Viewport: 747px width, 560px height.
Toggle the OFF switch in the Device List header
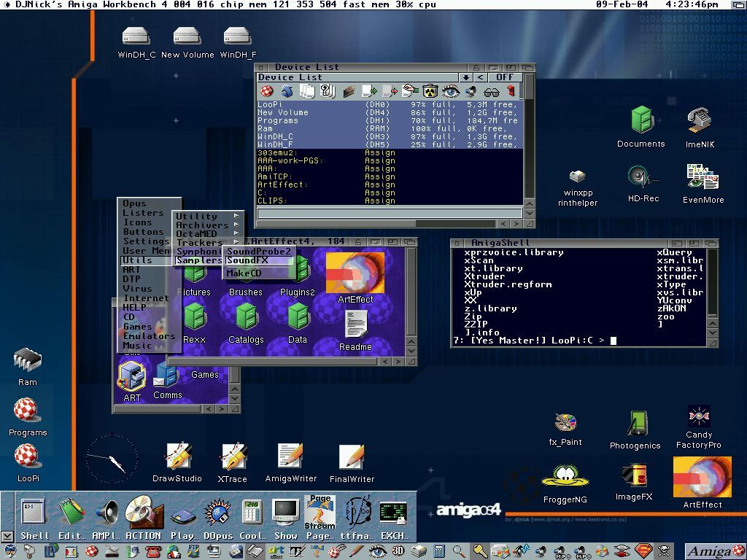pos(504,77)
